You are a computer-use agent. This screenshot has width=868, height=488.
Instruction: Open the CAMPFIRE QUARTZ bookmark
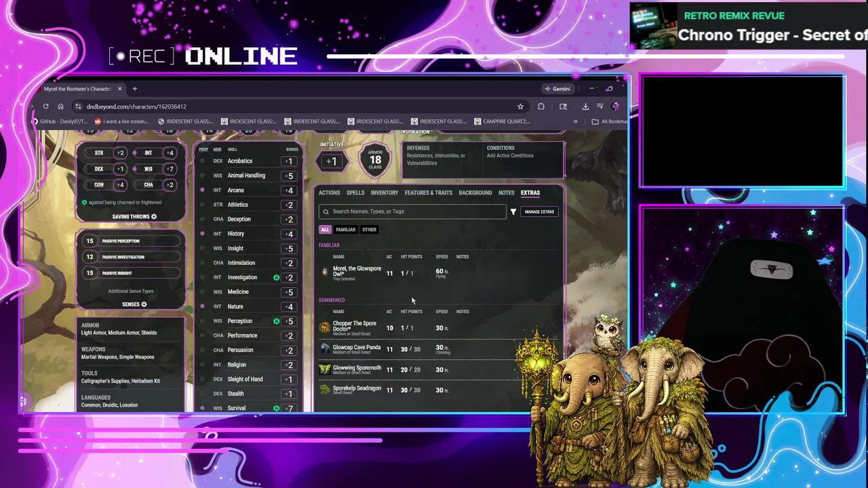tap(502, 121)
